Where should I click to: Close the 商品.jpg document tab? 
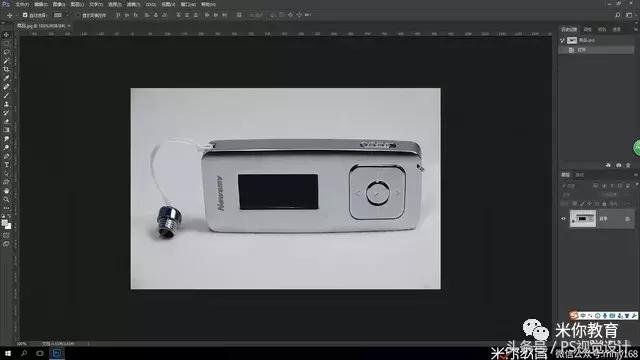[x=69, y=26]
